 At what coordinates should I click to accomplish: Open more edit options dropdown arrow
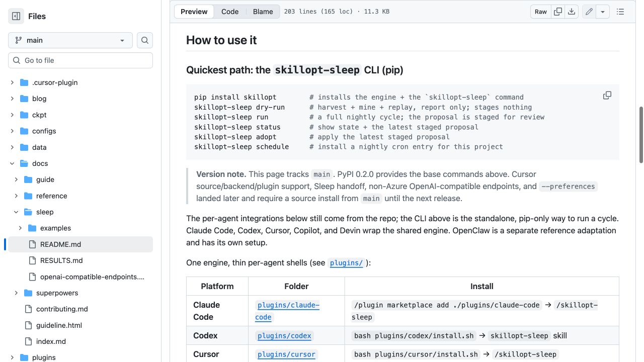pos(603,12)
